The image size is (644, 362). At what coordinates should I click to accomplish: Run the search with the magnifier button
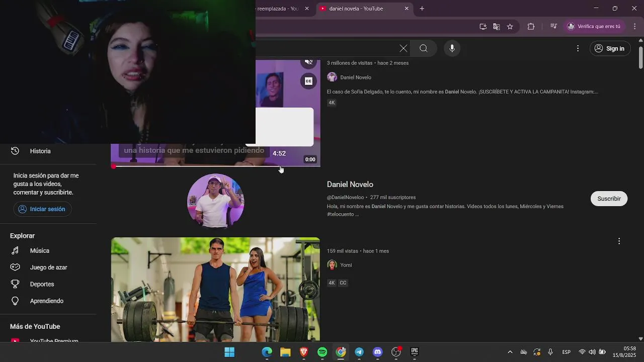coord(424,48)
